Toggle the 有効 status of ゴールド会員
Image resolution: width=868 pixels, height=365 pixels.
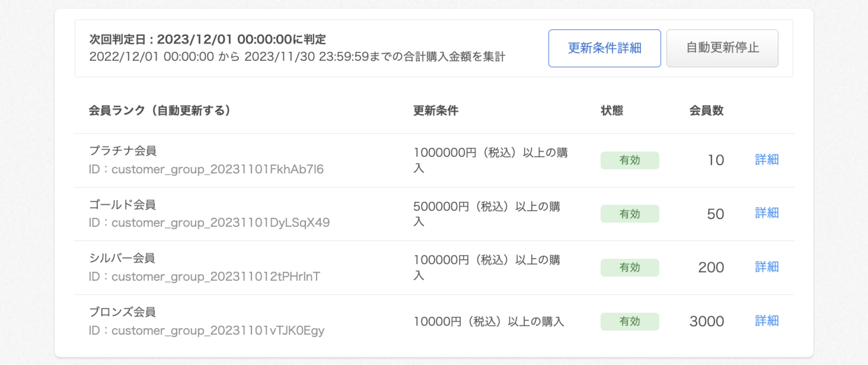[x=630, y=213]
